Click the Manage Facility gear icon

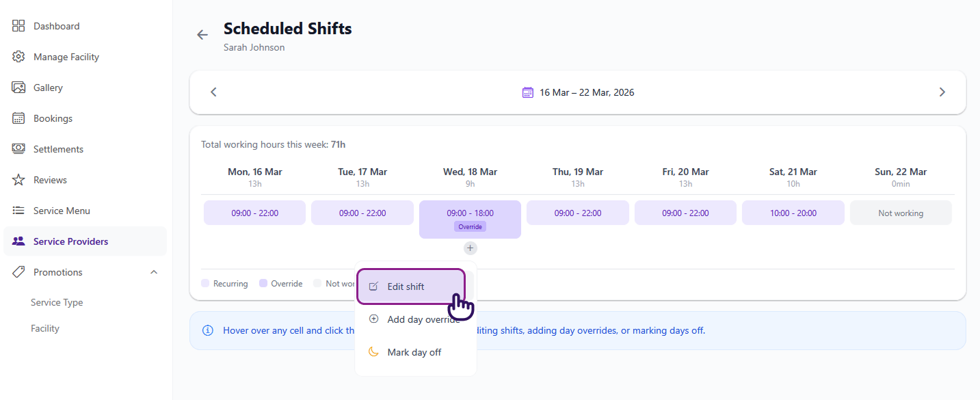18,57
